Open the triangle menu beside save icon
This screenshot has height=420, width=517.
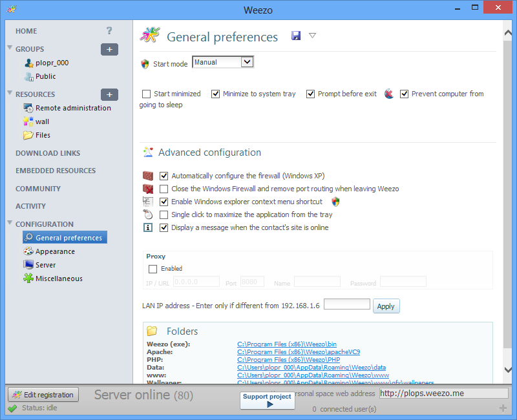tap(312, 36)
